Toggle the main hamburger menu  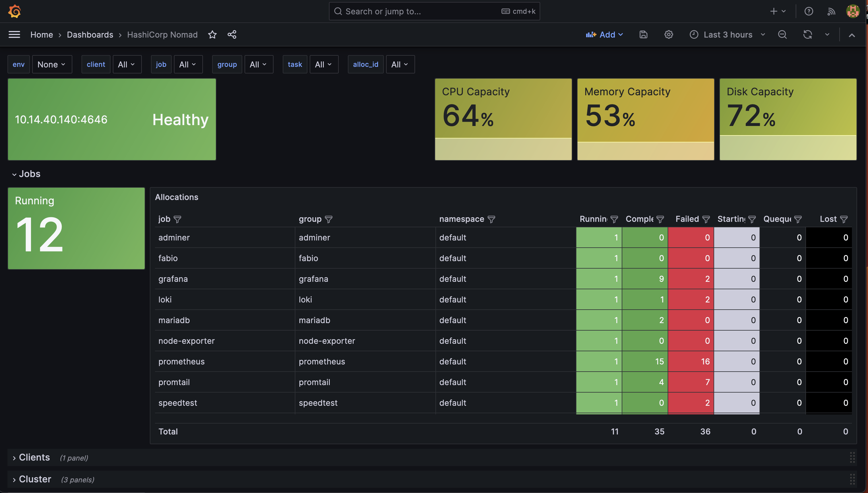[x=14, y=34]
